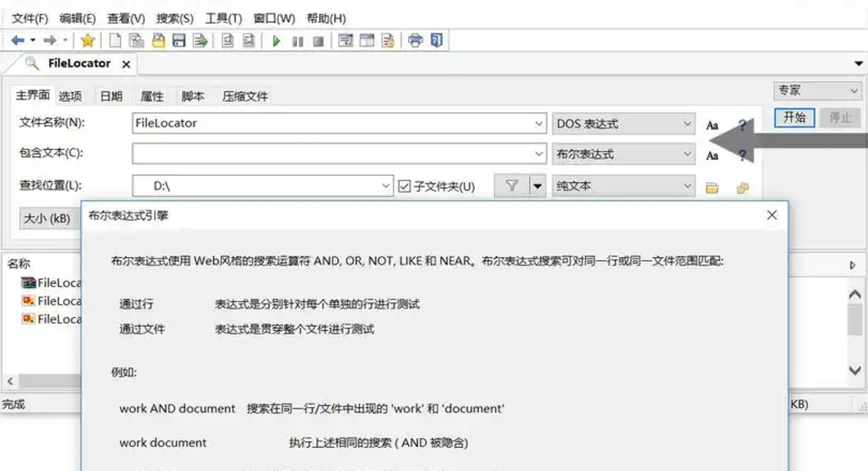Viewport: 868px width, 471px height.
Task: Click the printer icon in toolbar
Action: click(415, 41)
